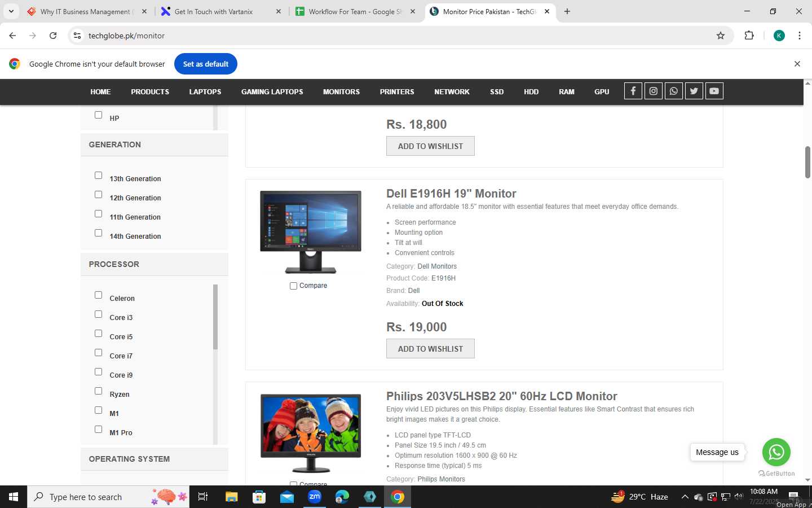
Task: Open Zoom from the taskbar
Action: 315,497
